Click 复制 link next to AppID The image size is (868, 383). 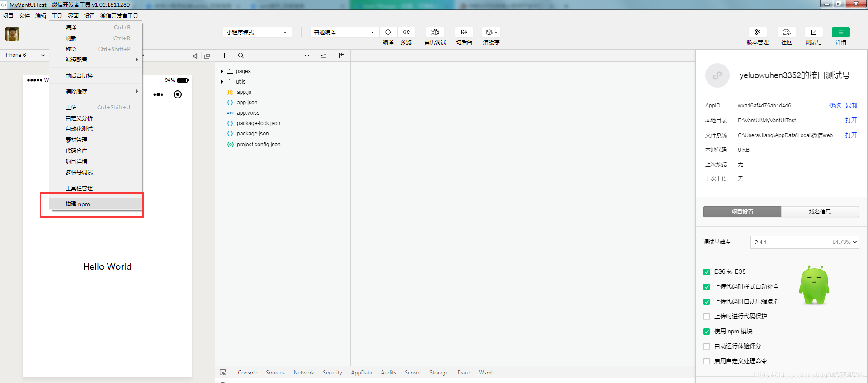point(851,105)
